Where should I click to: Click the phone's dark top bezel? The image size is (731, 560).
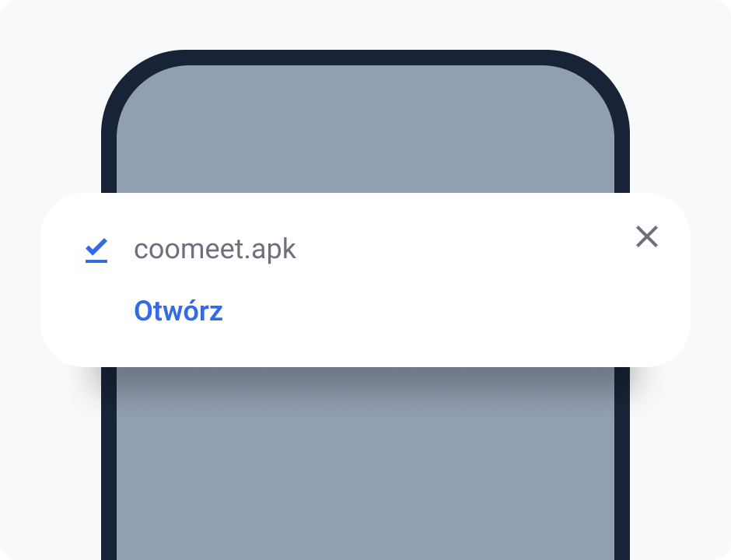365,58
